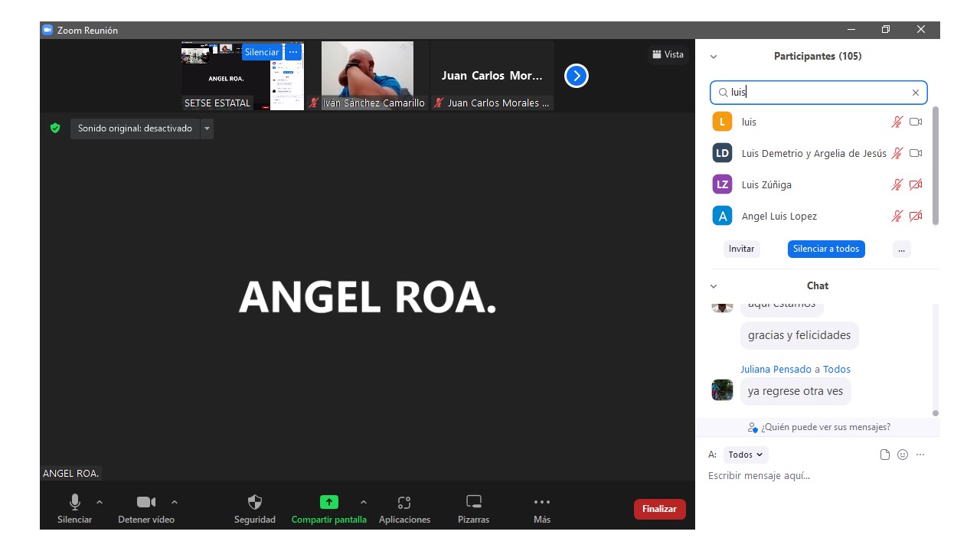Click Juliana Pensado's chat avatar
Image resolution: width=980 pixels, height=551 pixels.
click(x=722, y=390)
